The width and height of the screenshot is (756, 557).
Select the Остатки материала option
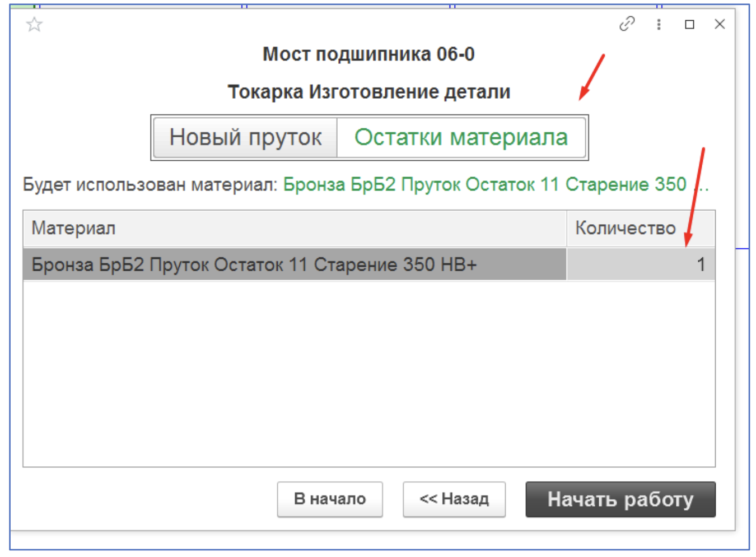point(461,137)
